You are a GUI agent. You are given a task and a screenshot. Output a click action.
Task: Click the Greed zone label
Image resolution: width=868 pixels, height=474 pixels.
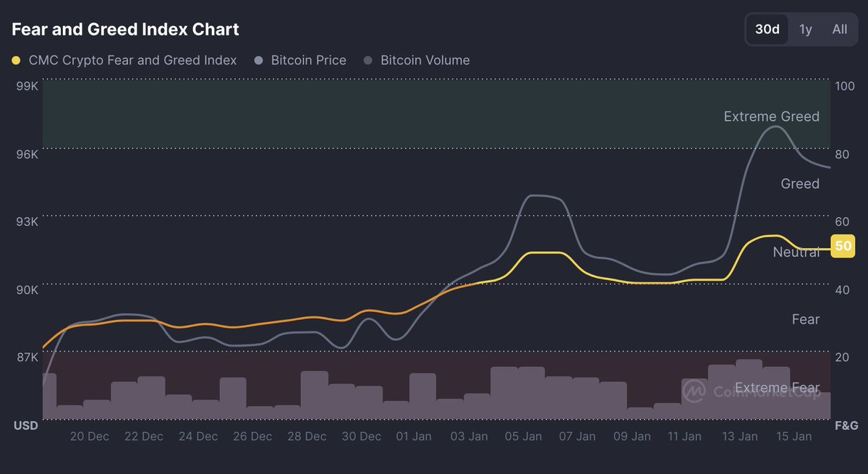800,184
